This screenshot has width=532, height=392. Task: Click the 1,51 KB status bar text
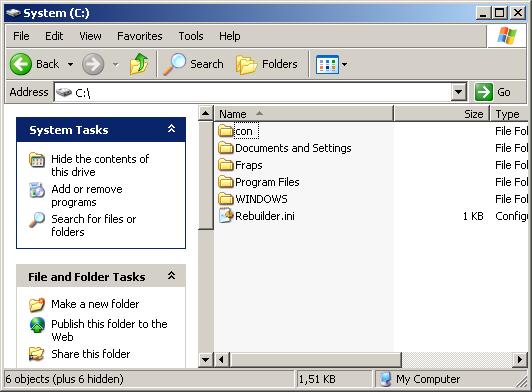pyautogui.click(x=317, y=379)
